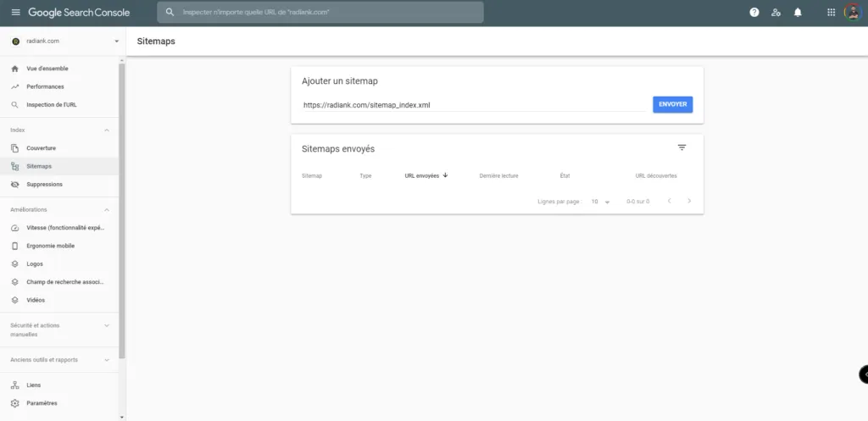
Task: Open the Google apps grid
Action: point(831,12)
